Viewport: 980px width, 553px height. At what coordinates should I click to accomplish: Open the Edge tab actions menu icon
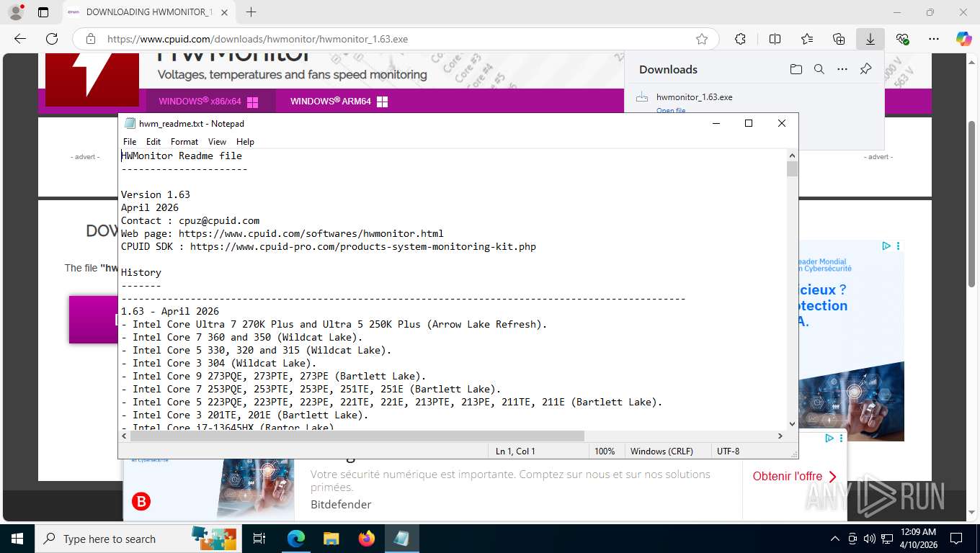tap(43, 12)
